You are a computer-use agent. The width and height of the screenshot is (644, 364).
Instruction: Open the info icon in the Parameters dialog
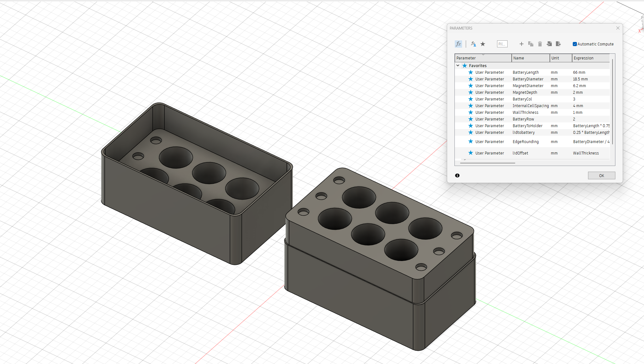(457, 175)
